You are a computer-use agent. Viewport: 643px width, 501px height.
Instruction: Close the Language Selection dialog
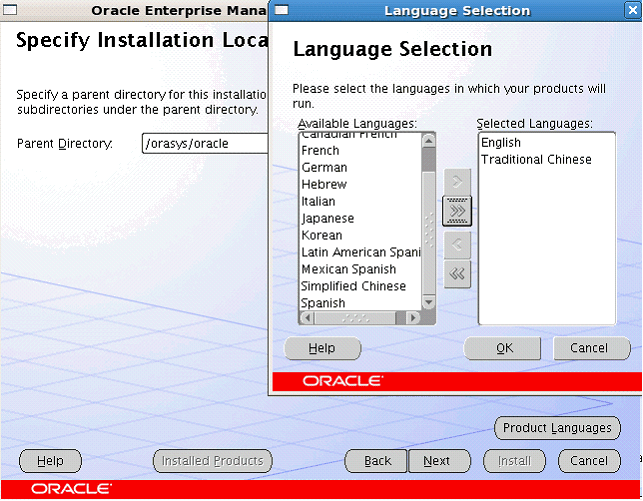click(x=633, y=10)
